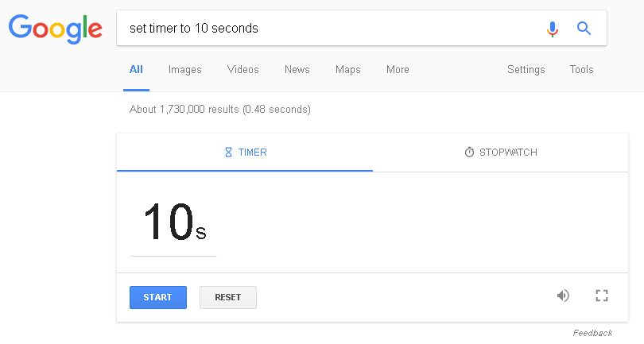Start the 10 second timer
The image size is (644, 344).
[158, 297]
